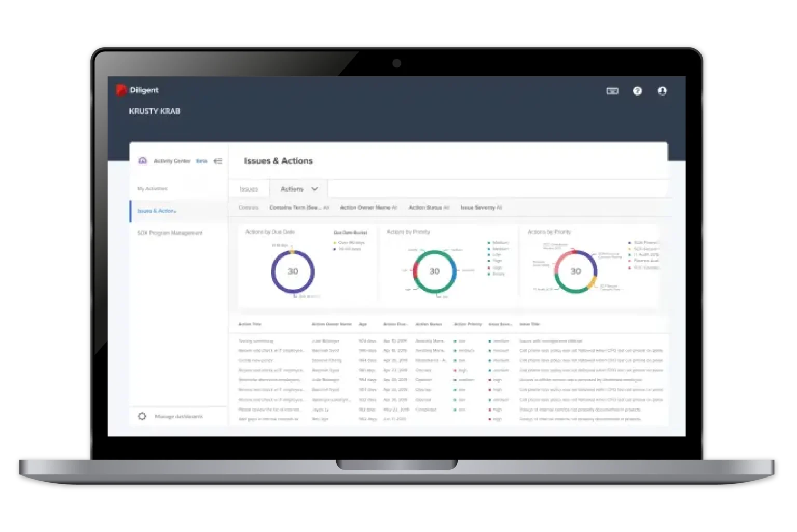Open the Contains Term search filter
This screenshot has width=797, height=532.
coord(299,207)
